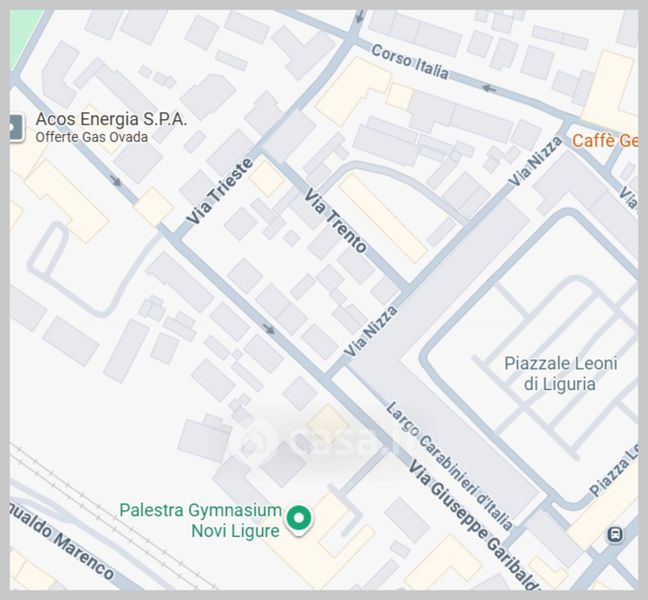Click the direction arrow near Via Nizza junction
This screenshot has height=600, width=648.
[269, 329]
